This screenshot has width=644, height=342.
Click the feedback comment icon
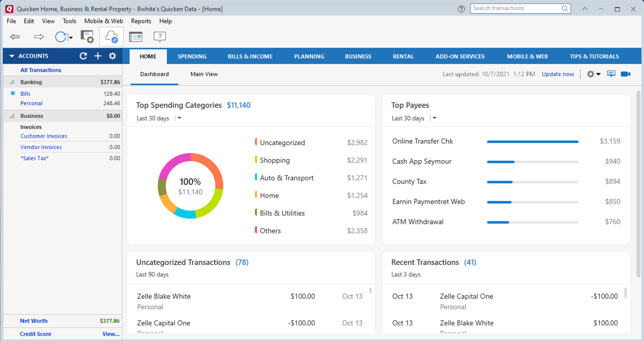coord(611,74)
